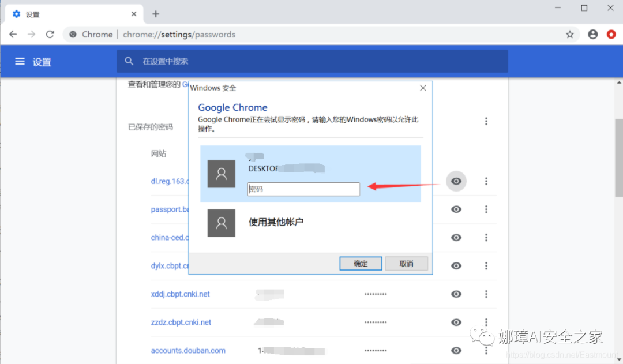Open a new tab with the plus button
Image resolution: width=623 pixels, height=364 pixels.
coord(156,14)
